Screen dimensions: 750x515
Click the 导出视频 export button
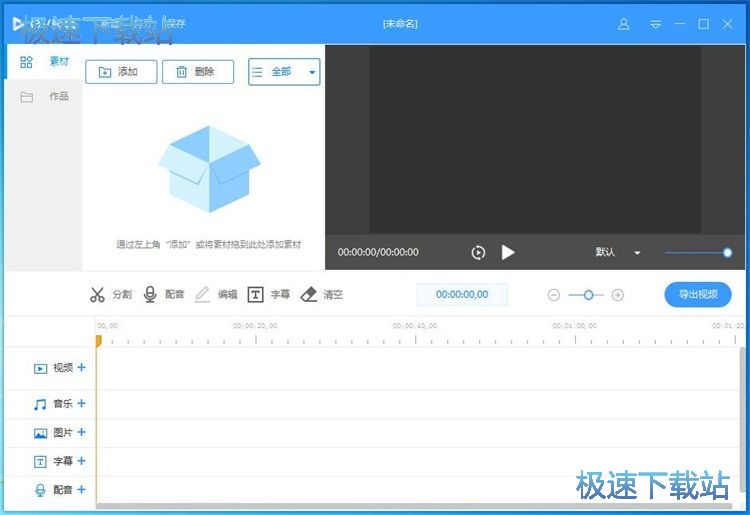pyautogui.click(x=697, y=294)
